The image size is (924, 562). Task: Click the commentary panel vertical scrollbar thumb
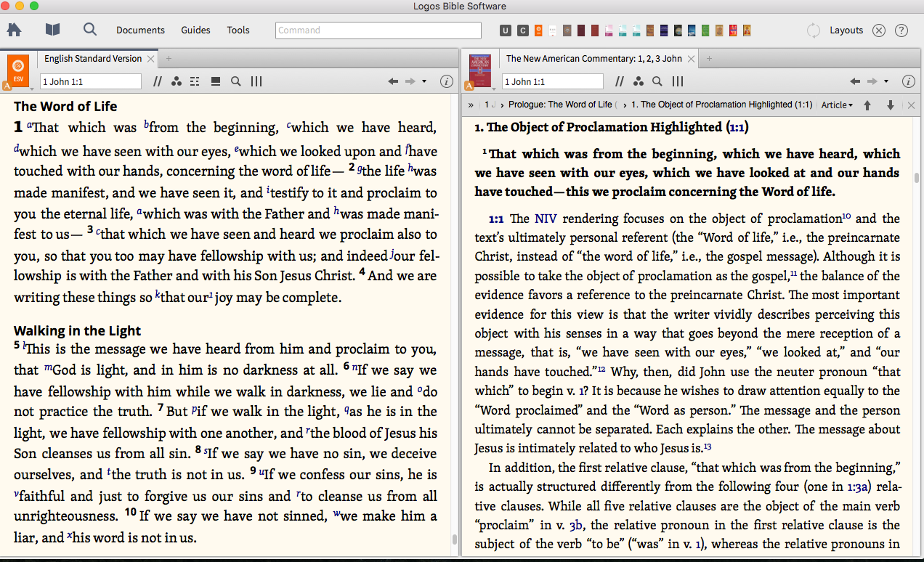pos(917,178)
